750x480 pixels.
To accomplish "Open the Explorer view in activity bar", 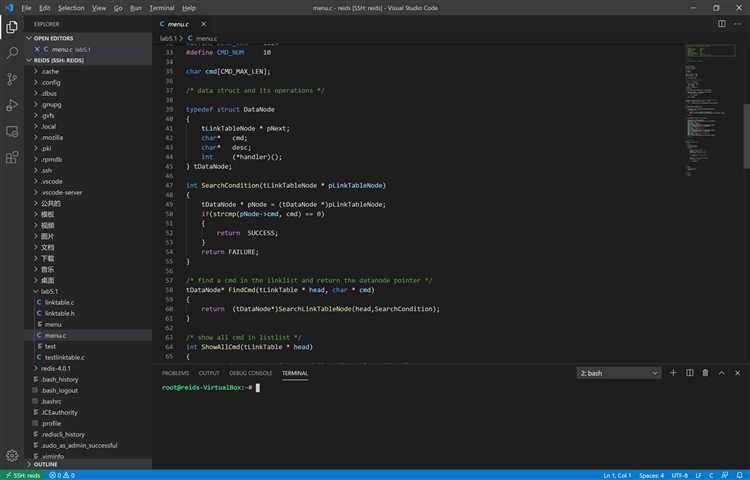I will (x=12, y=27).
